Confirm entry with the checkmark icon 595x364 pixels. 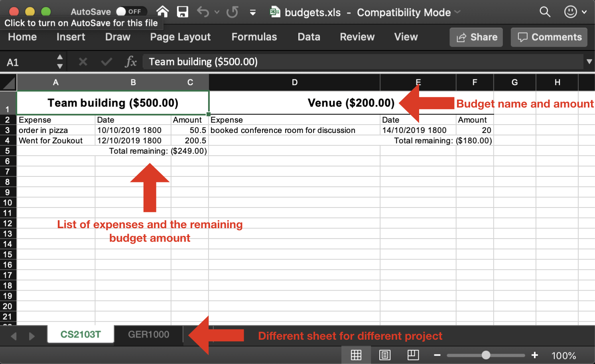(106, 62)
